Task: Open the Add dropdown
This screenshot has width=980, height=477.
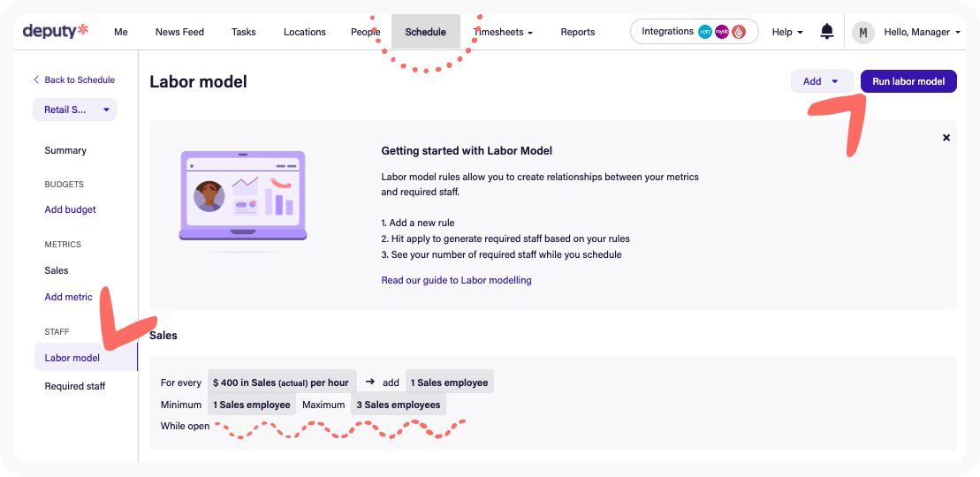Action: [821, 81]
